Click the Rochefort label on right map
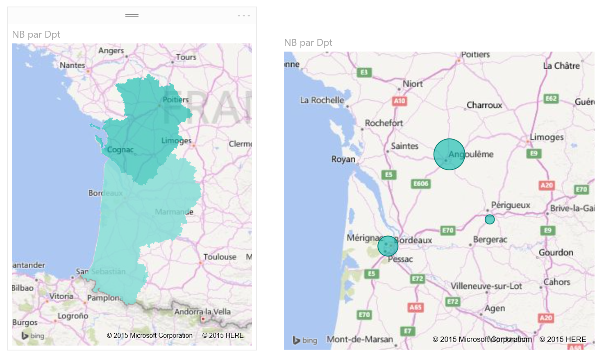The image size is (613, 364). click(x=384, y=123)
